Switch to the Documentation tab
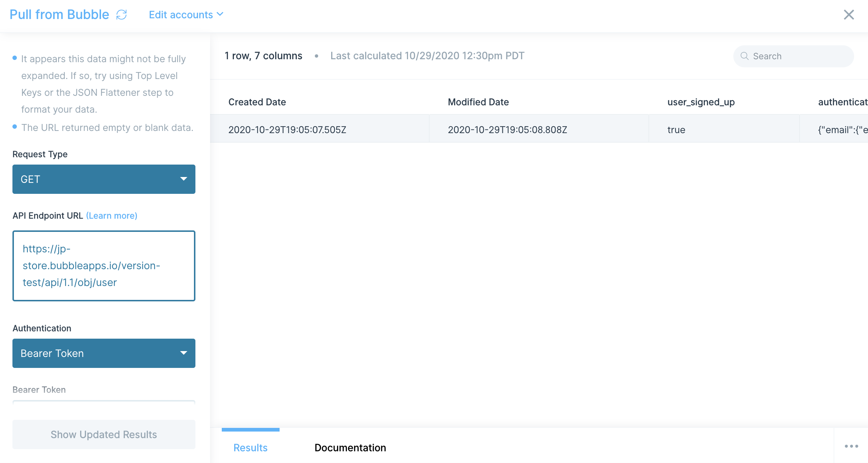Image resolution: width=868 pixels, height=463 pixels. [x=350, y=448]
